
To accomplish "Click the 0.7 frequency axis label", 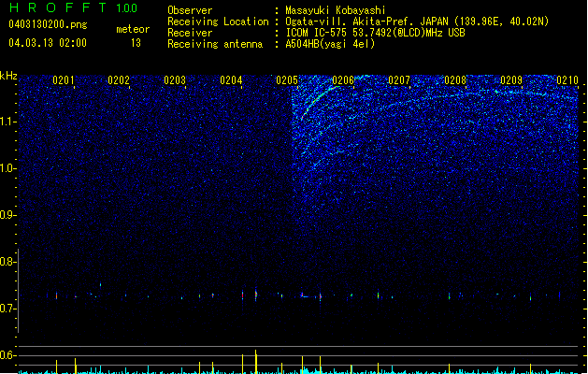I will pyautogui.click(x=8, y=309).
